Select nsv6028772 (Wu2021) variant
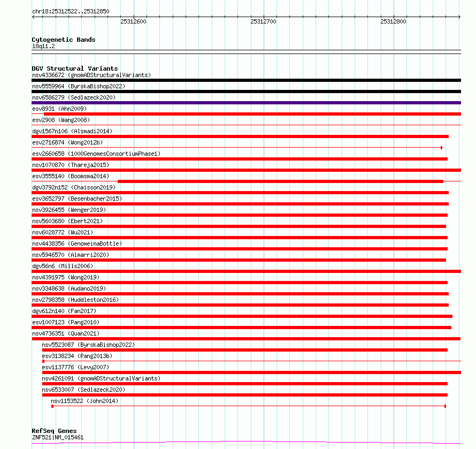The height and width of the screenshot is (449, 476). [63, 232]
